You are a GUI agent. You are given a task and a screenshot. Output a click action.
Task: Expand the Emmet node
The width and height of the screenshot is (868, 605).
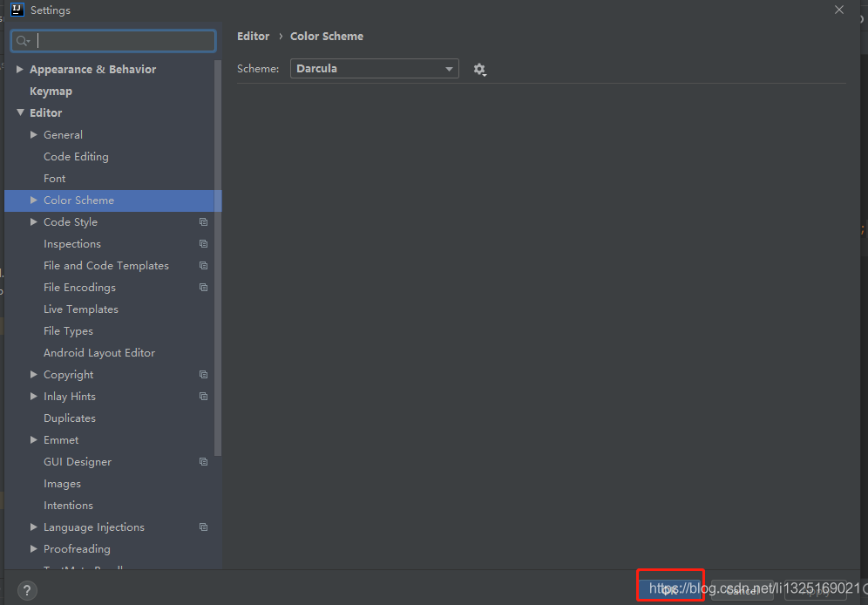point(34,439)
